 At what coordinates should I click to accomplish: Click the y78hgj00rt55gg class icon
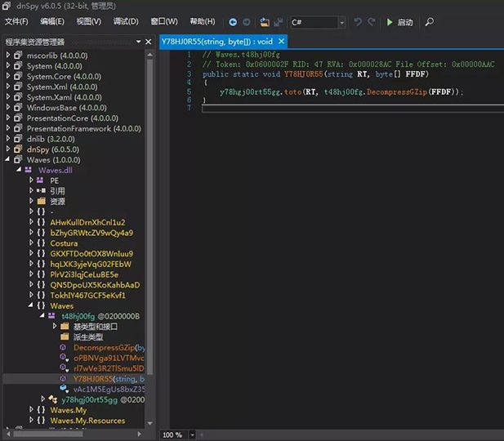click(x=53, y=399)
